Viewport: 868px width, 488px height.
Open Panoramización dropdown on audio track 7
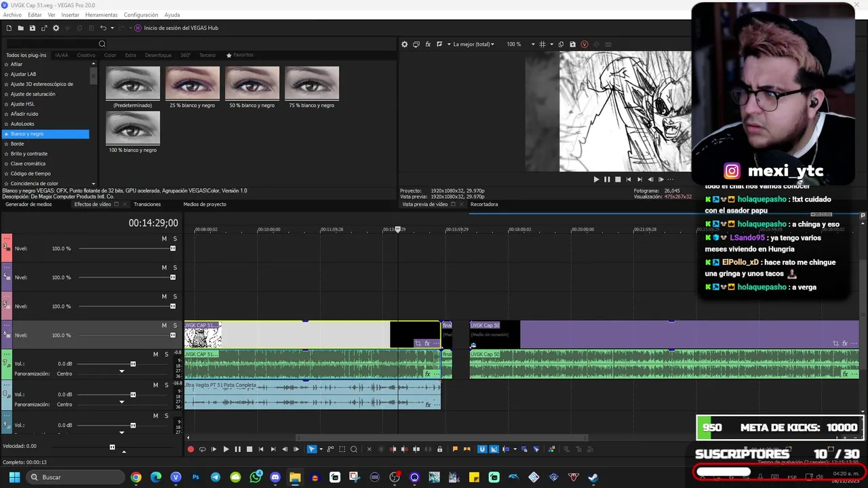point(122,371)
